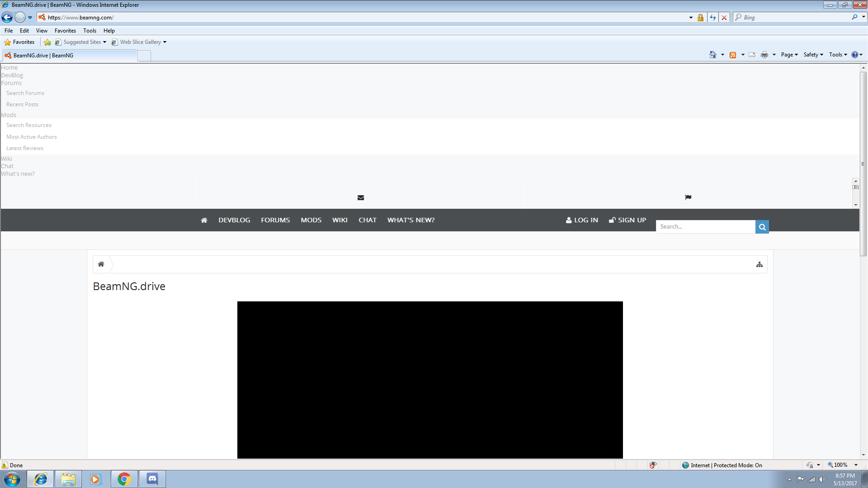Click the blue site search magnifier button
The height and width of the screenshot is (488, 868).
(762, 227)
